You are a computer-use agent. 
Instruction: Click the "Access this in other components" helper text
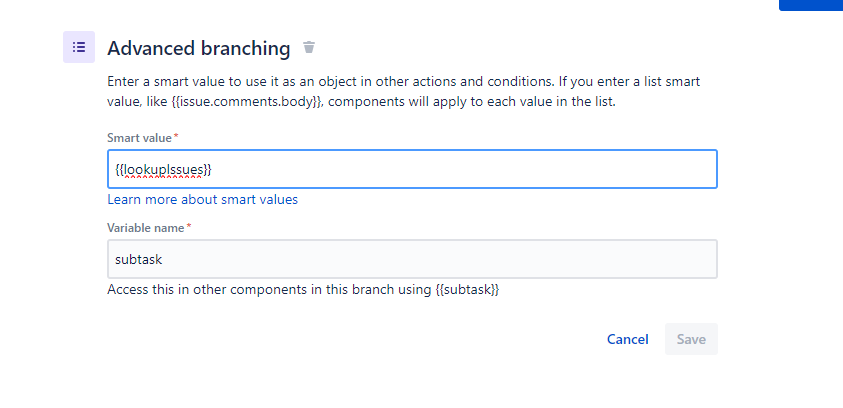coord(303,290)
